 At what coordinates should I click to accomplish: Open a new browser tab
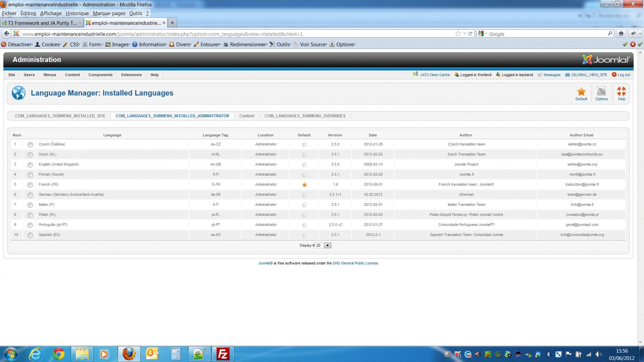point(172,23)
